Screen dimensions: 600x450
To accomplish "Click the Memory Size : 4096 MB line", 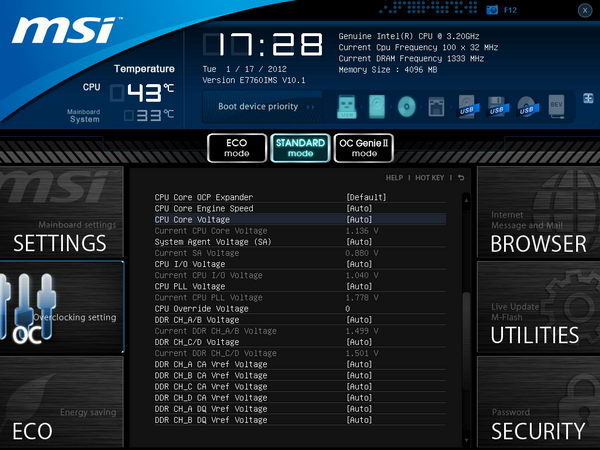I will (x=388, y=70).
